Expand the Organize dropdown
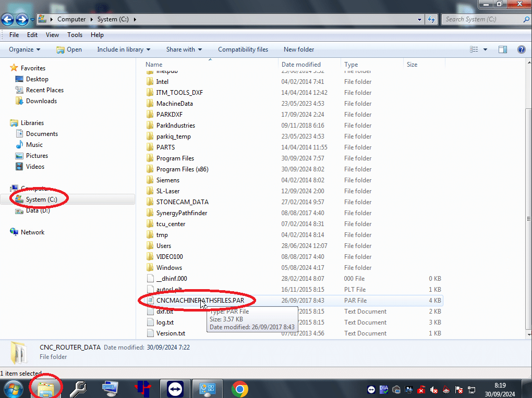Viewport: 532px width, 398px height. click(x=25, y=49)
